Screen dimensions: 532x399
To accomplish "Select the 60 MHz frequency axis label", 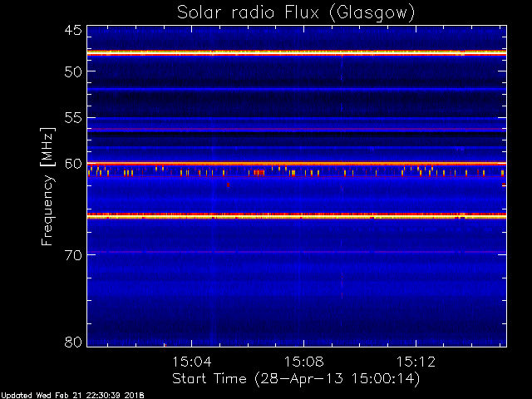I will [73, 164].
